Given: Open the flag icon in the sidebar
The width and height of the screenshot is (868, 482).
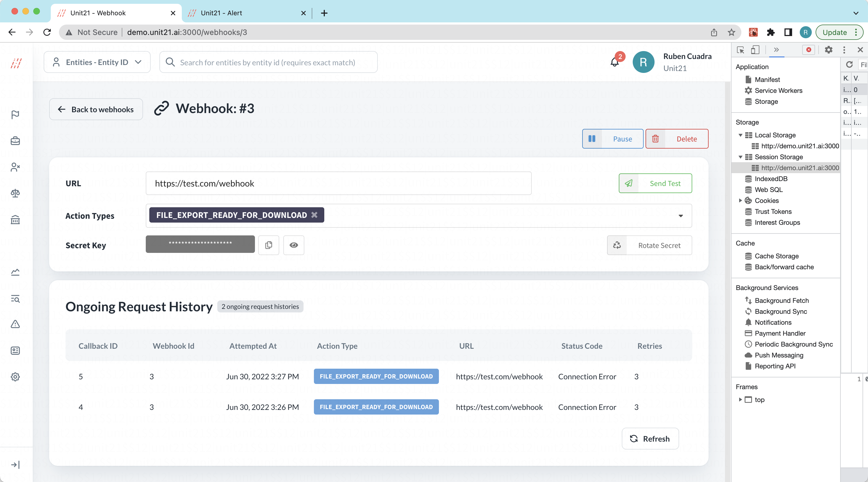Looking at the screenshot, I should [15, 115].
